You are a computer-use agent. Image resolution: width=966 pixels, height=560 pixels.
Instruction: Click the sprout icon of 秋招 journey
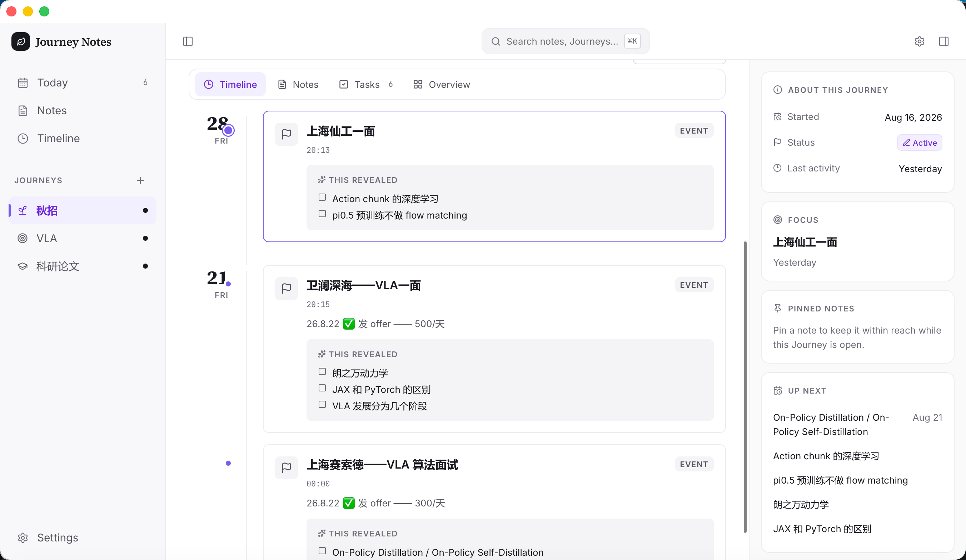23,210
